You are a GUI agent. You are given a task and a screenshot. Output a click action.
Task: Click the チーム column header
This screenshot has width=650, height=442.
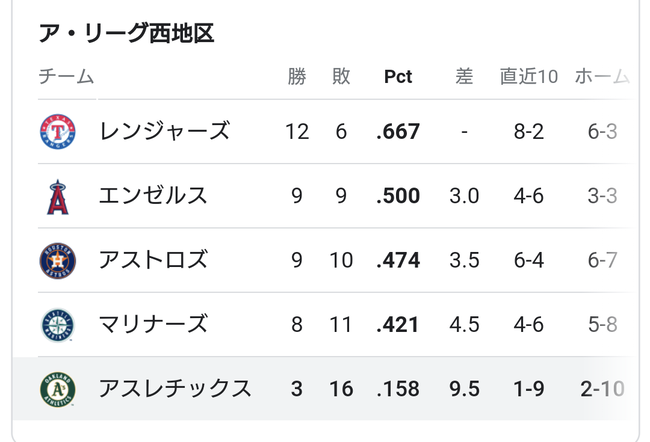[x=66, y=76]
